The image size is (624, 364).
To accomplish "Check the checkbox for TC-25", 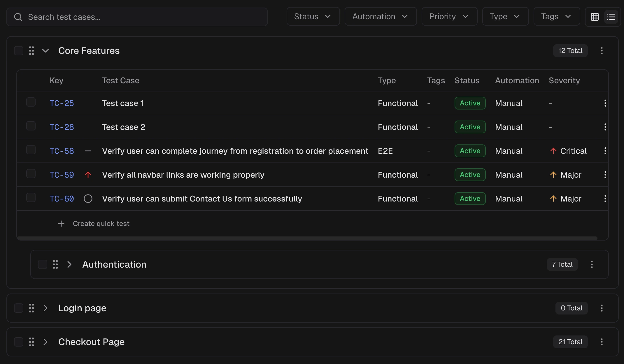I will pyautogui.click(x=31, y=102).
